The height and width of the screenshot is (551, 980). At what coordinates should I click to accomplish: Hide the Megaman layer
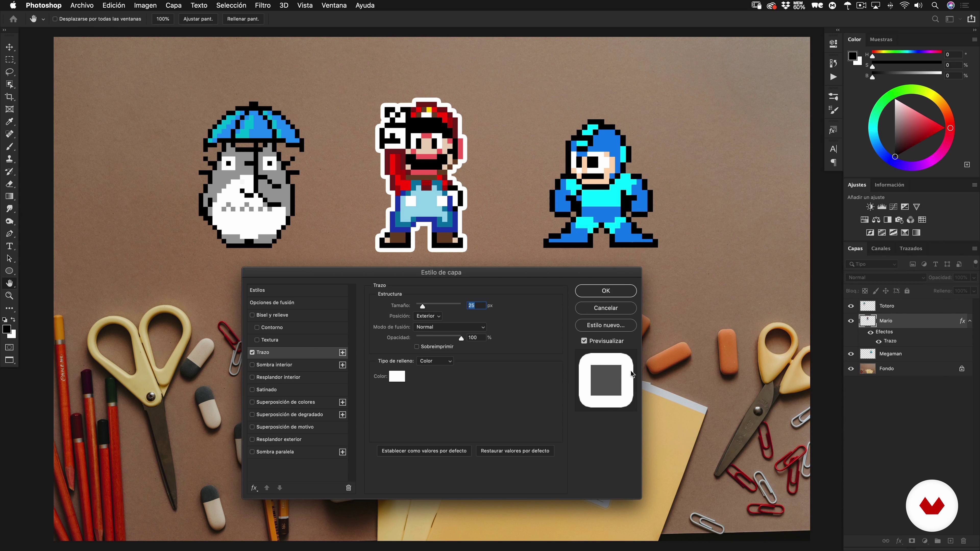(851, 354)
